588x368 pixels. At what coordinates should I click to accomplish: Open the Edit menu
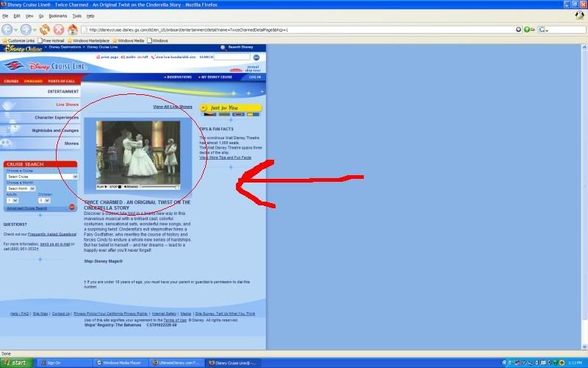pyautogui.click(x=17, y=16)
